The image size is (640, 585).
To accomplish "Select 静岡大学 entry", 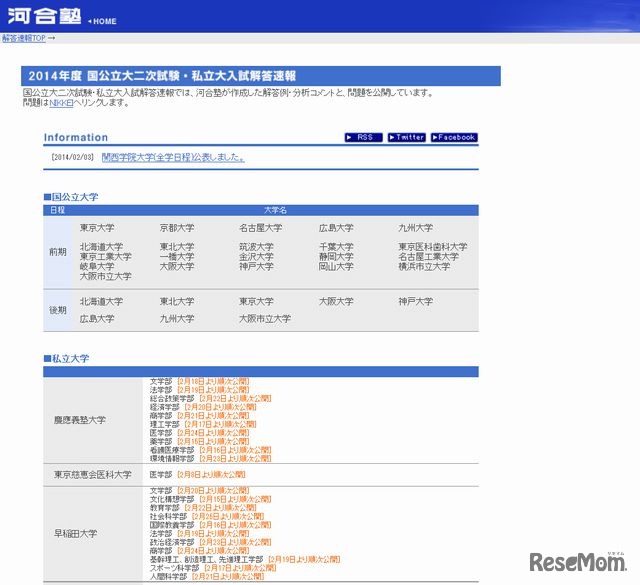I will coord(336,256).
